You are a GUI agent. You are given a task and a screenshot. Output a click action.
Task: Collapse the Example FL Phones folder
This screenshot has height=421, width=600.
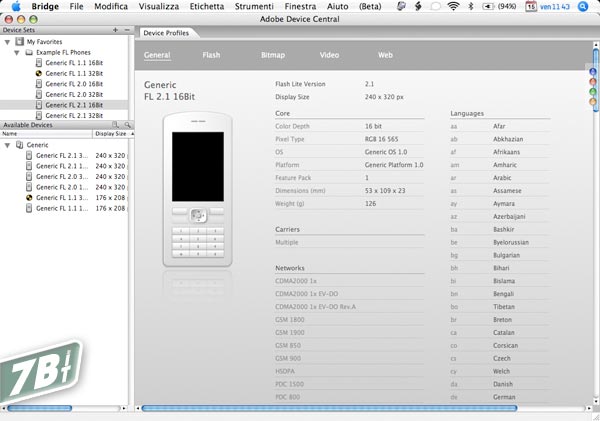[x=17, y=53]
